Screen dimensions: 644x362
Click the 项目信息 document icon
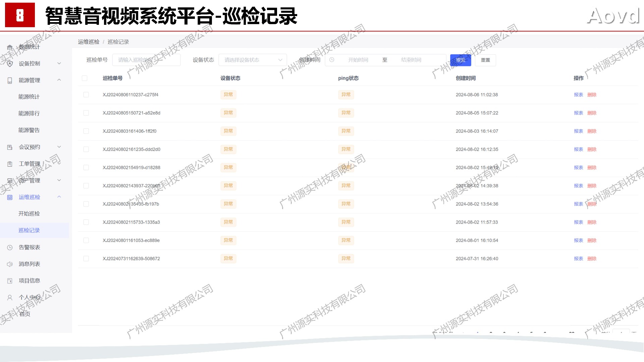point(10,281)
